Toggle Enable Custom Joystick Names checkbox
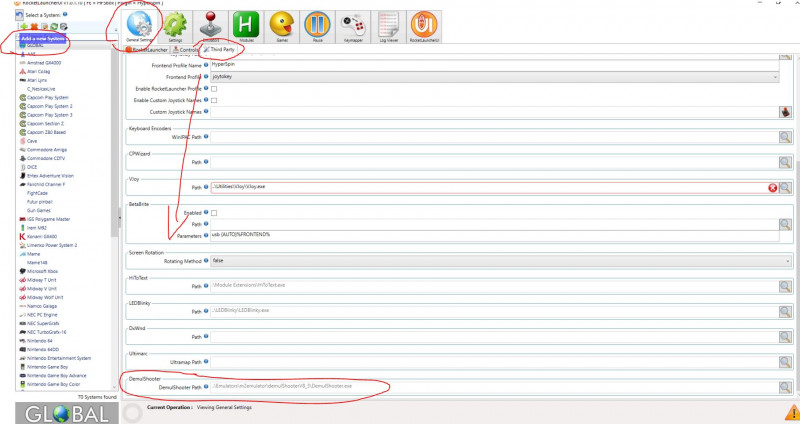 (x=214, y=101)
